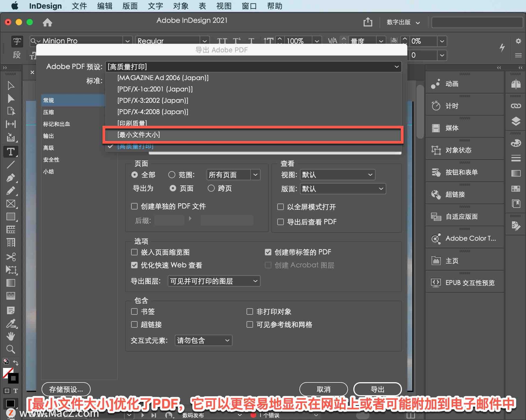Enable 超链接 include checkbox in dialog

(134, 324)
